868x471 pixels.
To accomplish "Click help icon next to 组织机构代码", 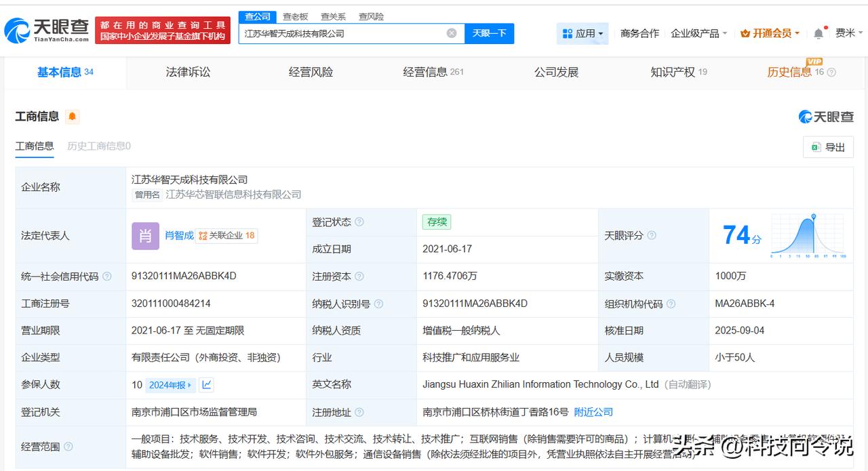I will 671,304.
